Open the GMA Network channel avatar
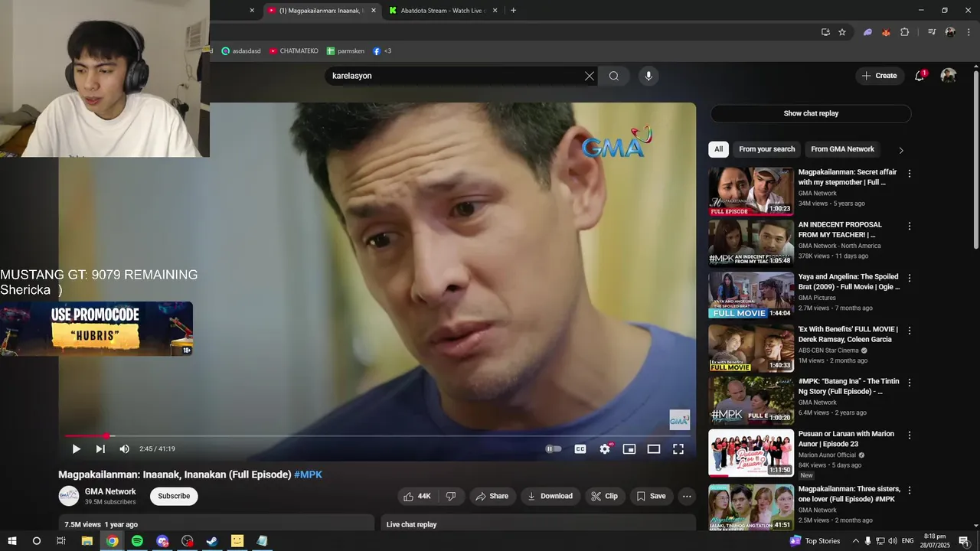This screenshot has height=551, width=980. pos(69,496)
